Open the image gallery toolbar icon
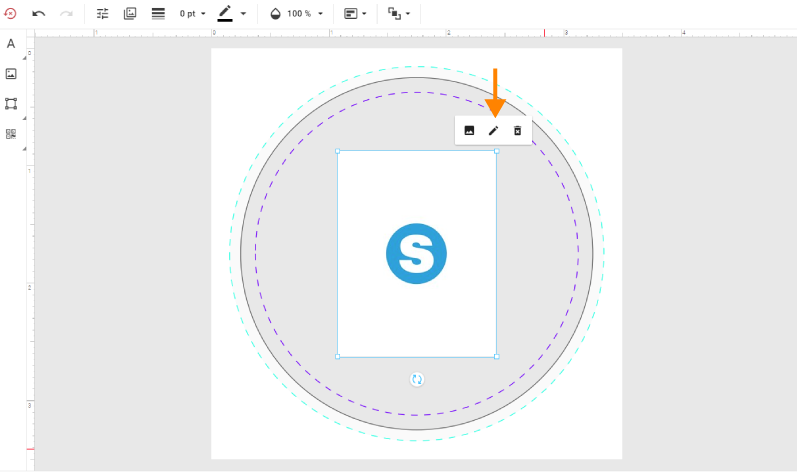The image size is (797, 475). coord(130,14)
